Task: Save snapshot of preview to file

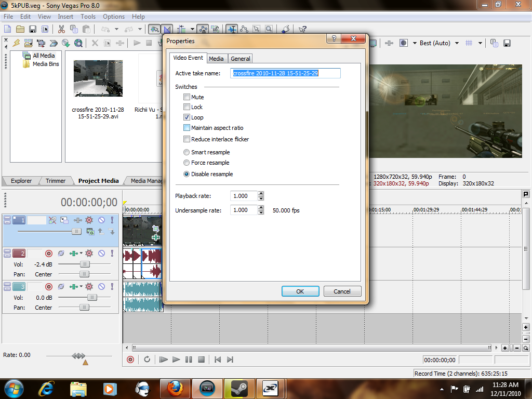Action: tap(507, 43)
